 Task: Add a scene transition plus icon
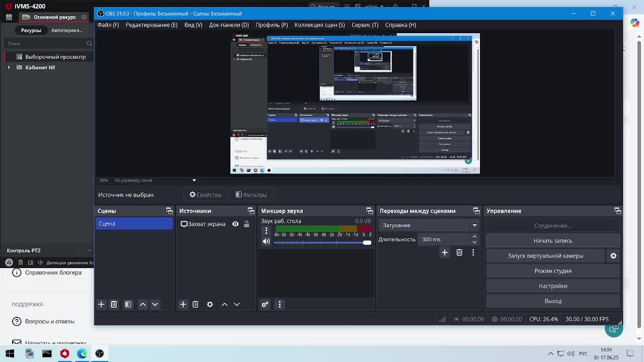(x=445, y=252)
